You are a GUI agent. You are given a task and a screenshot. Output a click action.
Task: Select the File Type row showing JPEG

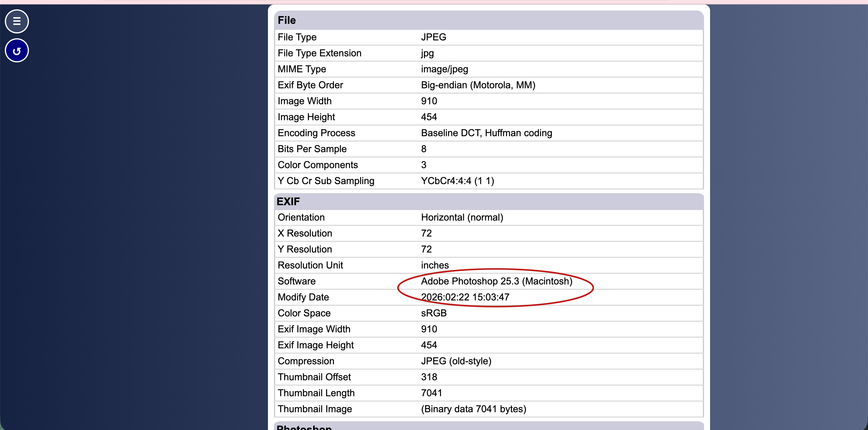[433, 37]
